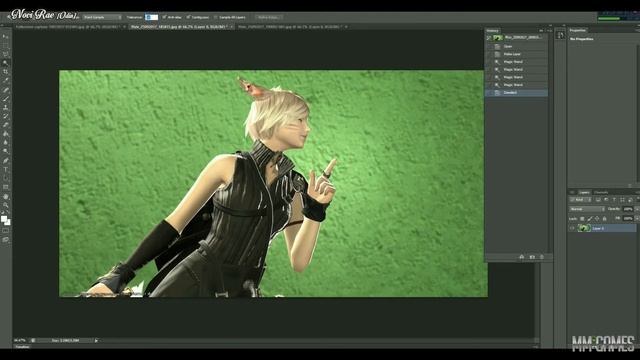Toggle lock position for layer
The height and width of the screenshot is (360, 640).
point(597,219)
